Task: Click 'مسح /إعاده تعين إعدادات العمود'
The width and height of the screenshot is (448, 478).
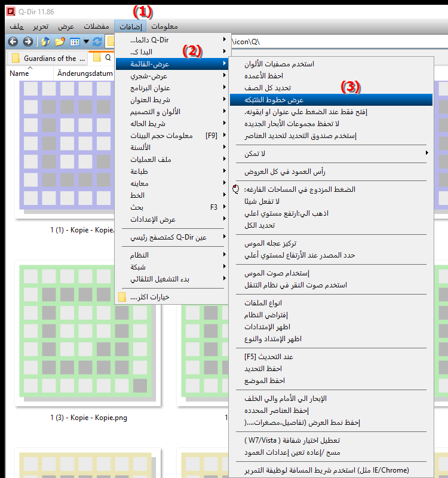Action: pyautogui.click(x=332, y=452)
